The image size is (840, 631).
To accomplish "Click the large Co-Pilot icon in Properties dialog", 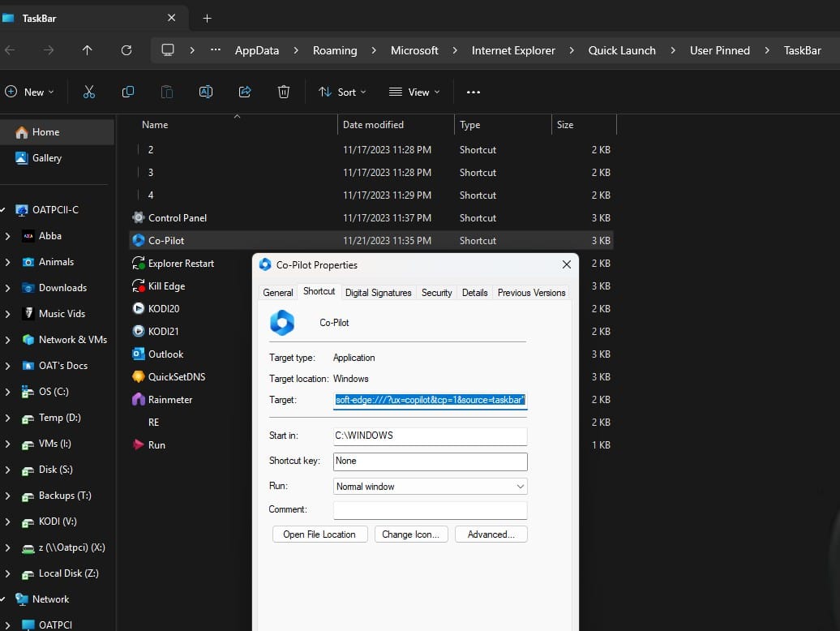I will [282, 323].
